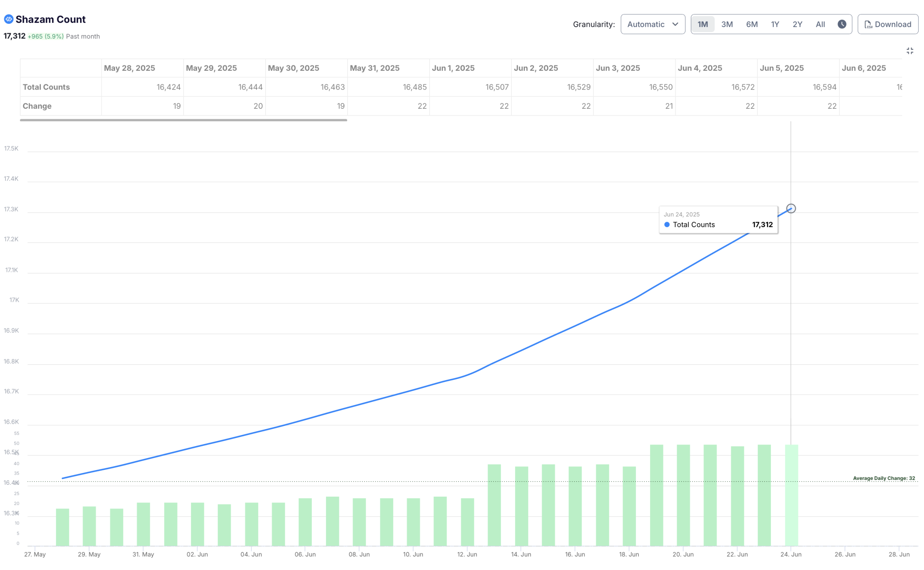Click the Jun 13 daily change bar

tap(494, 505)
